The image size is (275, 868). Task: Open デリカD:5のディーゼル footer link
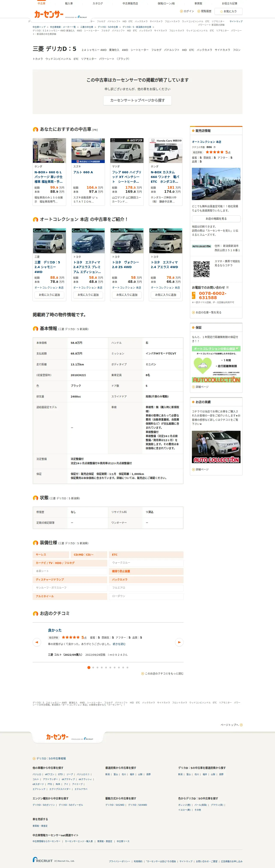click(x=71, y=805)
